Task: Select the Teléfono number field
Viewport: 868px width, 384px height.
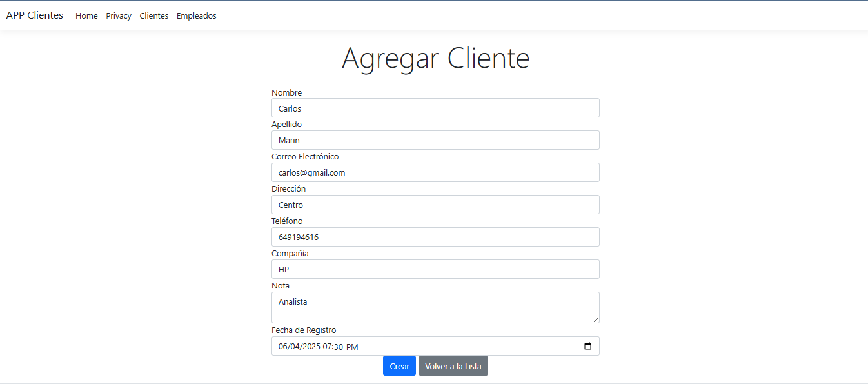Action: coord(435,237)
